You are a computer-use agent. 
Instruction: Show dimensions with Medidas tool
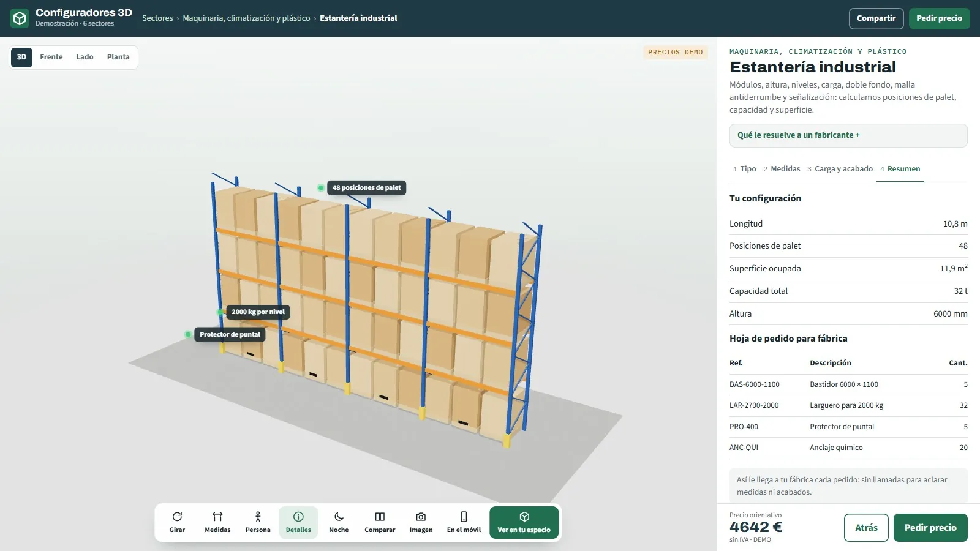217,522
